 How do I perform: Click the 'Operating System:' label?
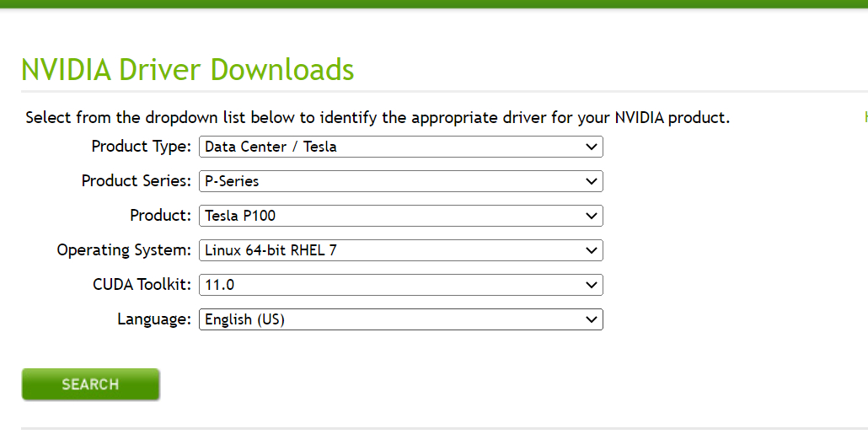(x=124, y=250)
